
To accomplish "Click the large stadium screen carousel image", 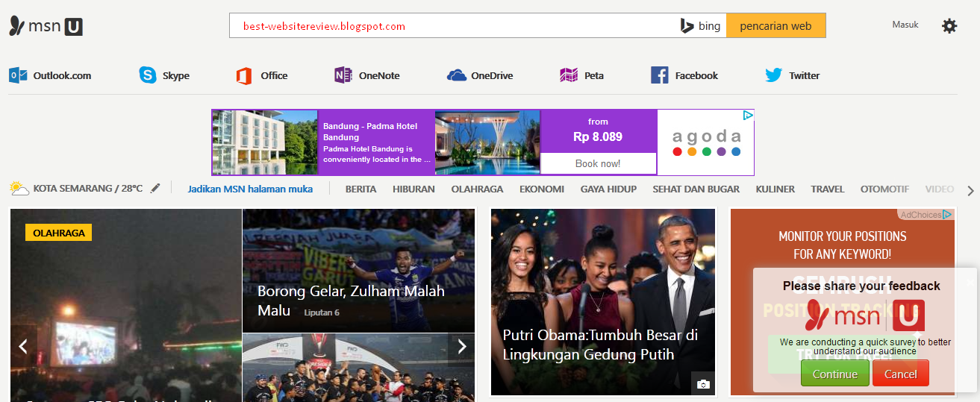I will (125, 306).
